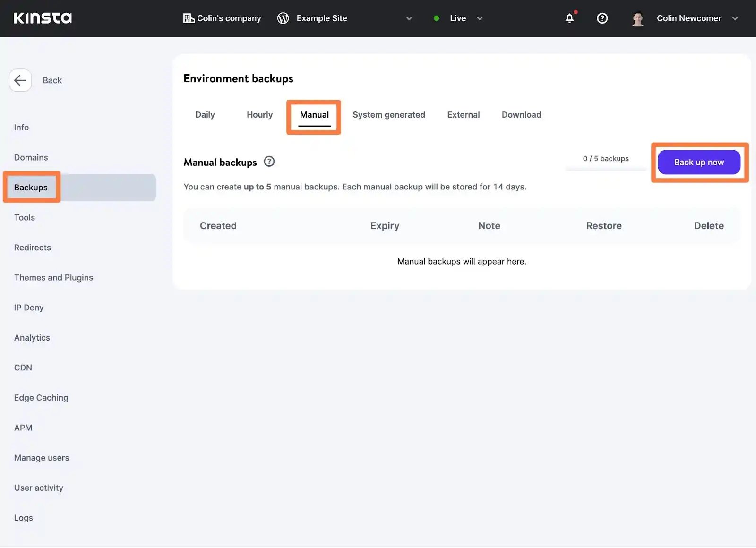Click 'Manual backups will appear here.' text
This screenshot has width=756, height=548.
click(462, 262)
